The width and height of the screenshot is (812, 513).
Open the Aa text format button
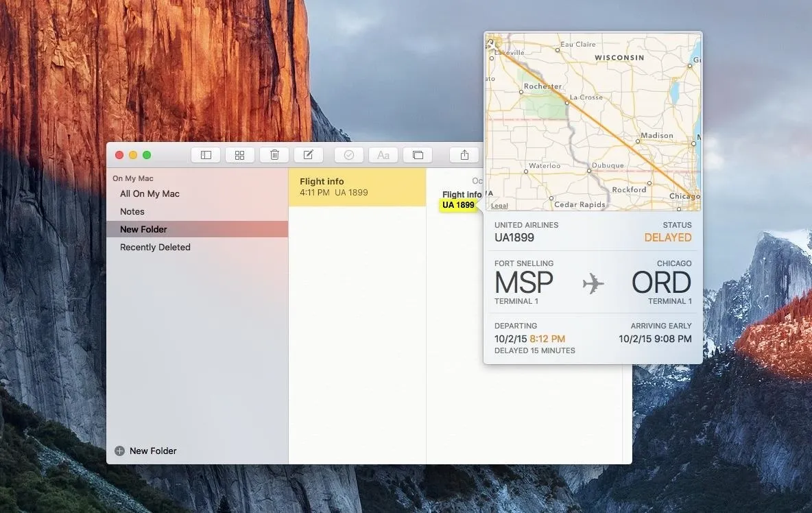pyautogui.click(x=383, y=155)
